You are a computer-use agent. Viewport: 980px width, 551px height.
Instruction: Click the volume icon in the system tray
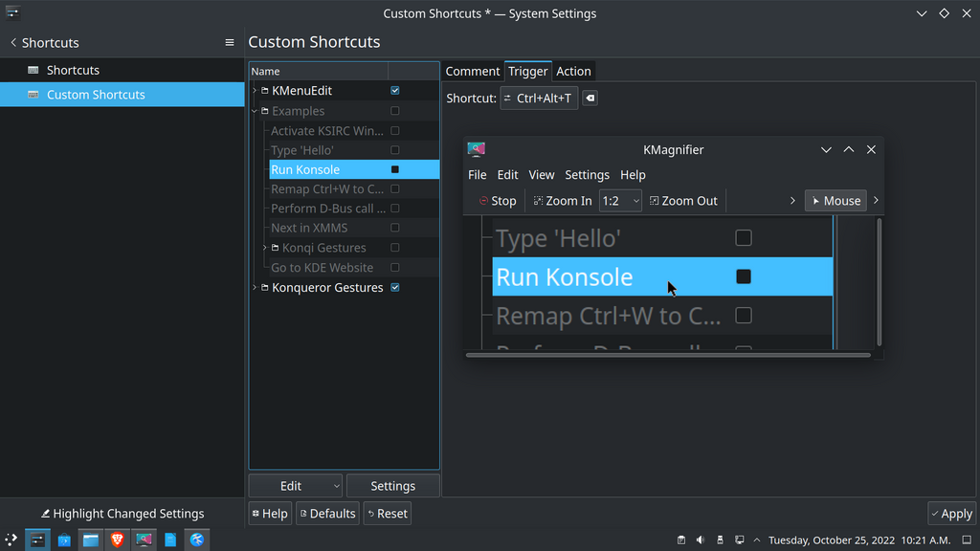pyautogui.click(x=701, y=540)
